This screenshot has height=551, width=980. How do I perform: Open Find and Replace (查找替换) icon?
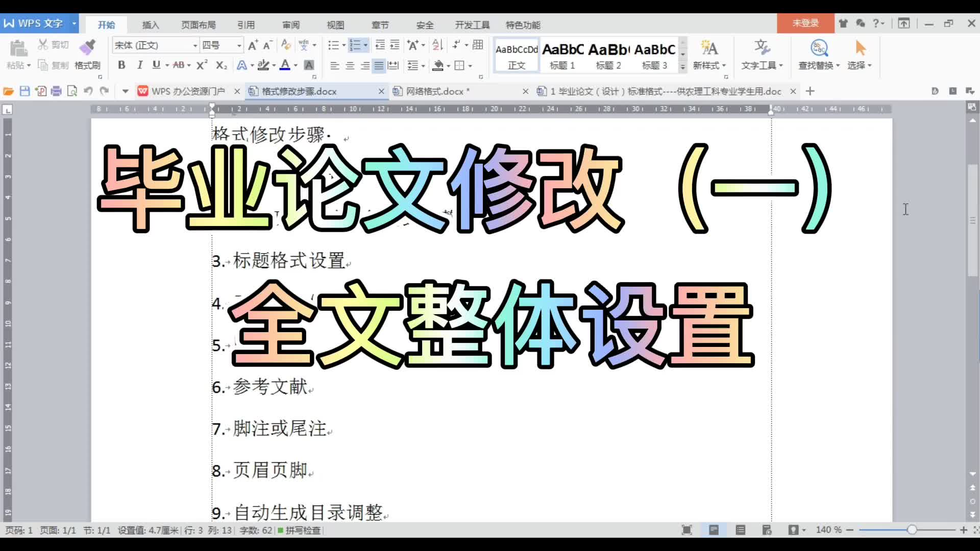[819, 48]
